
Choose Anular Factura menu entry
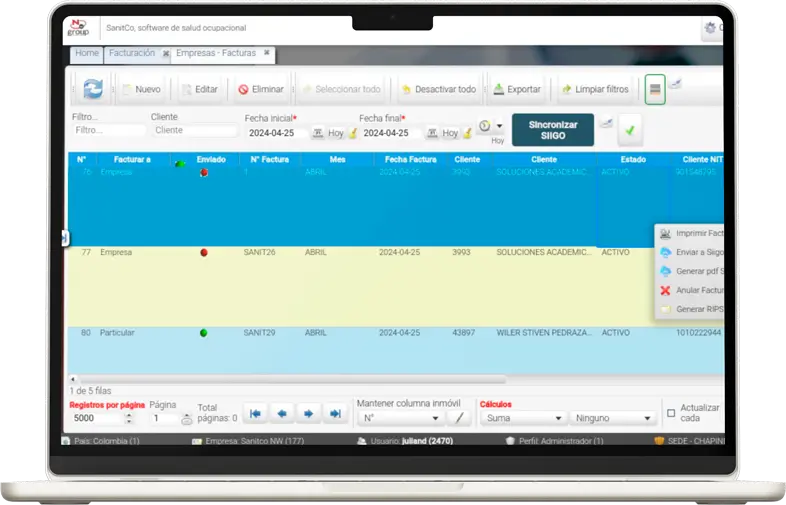click(690, 290)
